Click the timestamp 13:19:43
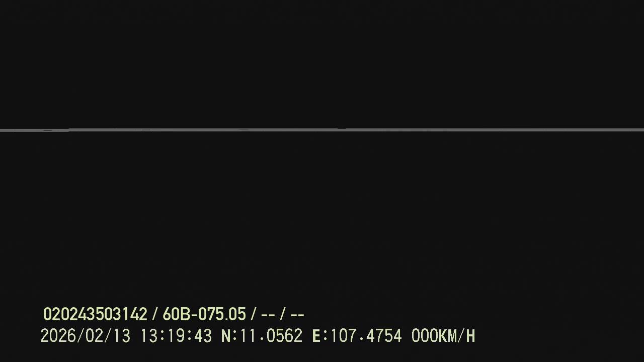 (x=176, y=336)
